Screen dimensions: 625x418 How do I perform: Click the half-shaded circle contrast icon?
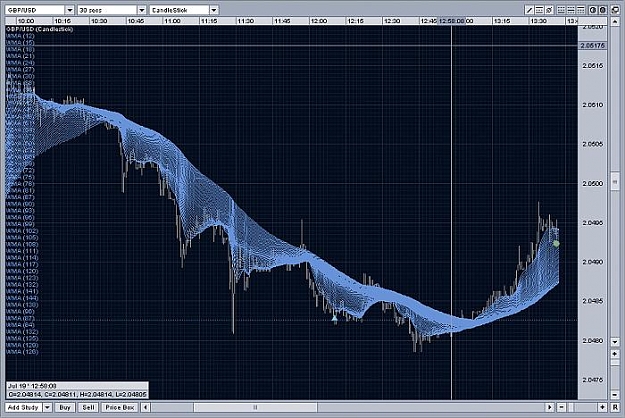tap(593, 10)
